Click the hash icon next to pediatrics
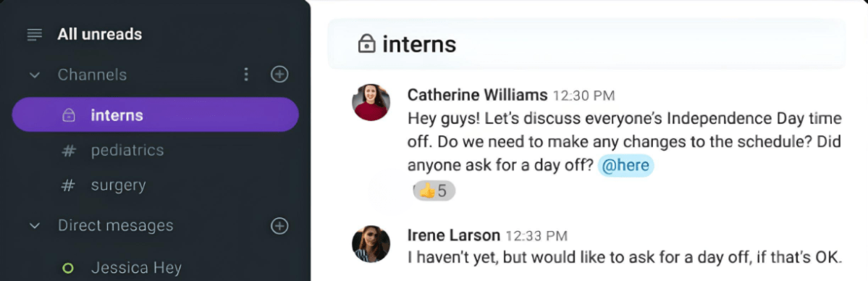Image resolution: width=868 pixels, height=281 pixels. (x=68, y=150)
